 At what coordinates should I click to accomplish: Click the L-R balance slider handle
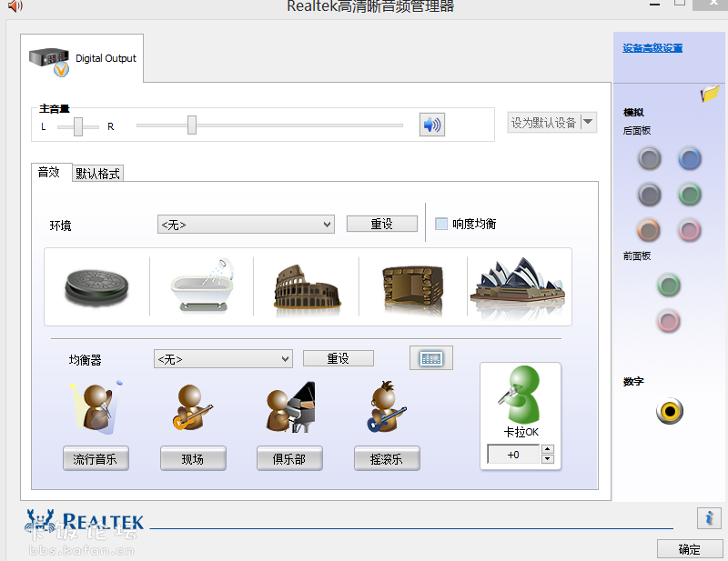[78, 126]
